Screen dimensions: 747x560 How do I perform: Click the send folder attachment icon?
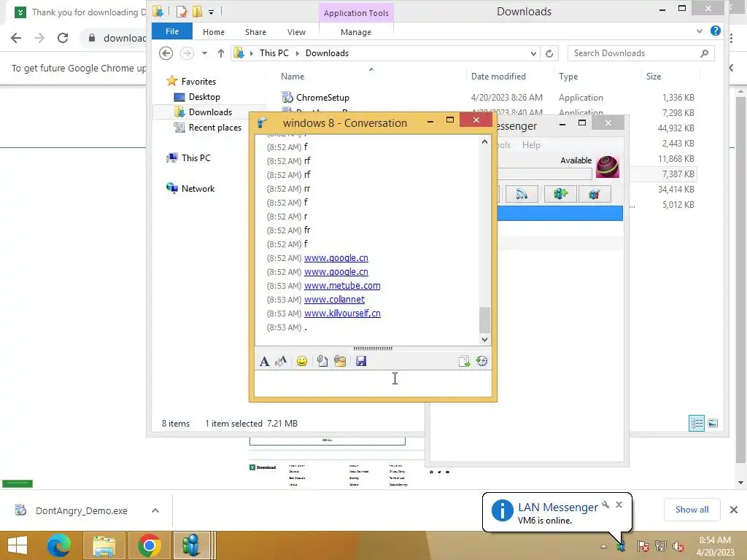(340, 362)
